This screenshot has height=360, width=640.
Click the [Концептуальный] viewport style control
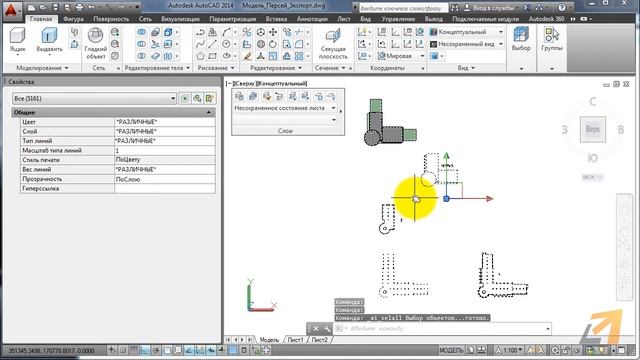(282, 83)
